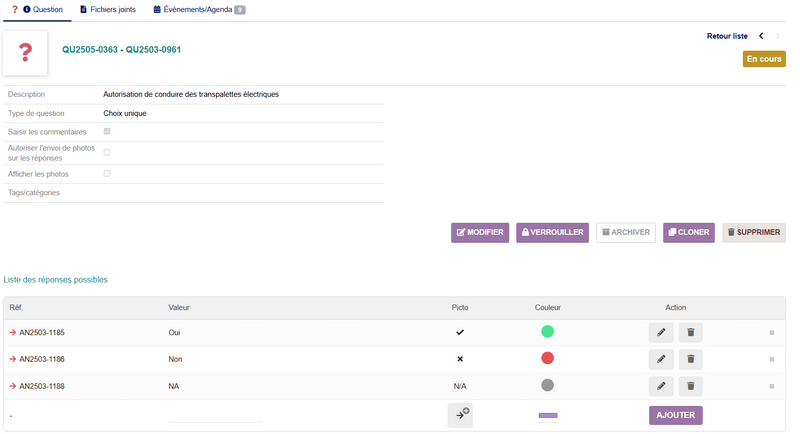The width and height of the screenshot is (800, 434).
Task: Click the N/A picto of the NA row
Action: (x=460, y=386)
